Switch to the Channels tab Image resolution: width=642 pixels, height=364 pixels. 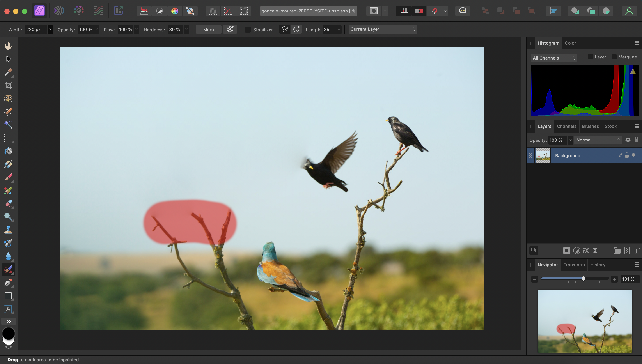566,126
